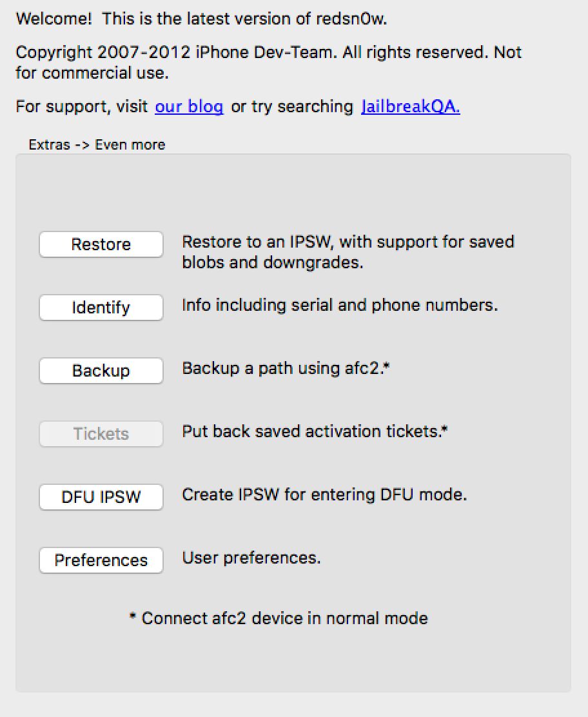Click the Welcome message text

[x=201, y=19]
